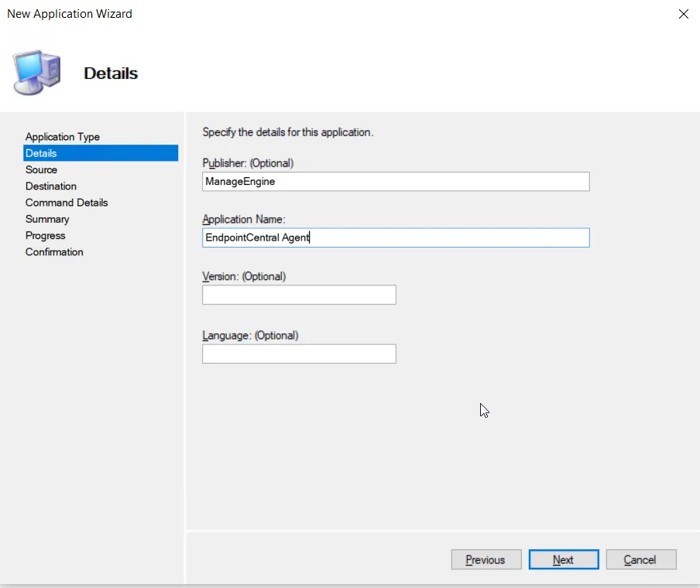This screenshot has width=700, height=588.
Task: Select the Progress step in sidebar
Action: coord(45,235)
